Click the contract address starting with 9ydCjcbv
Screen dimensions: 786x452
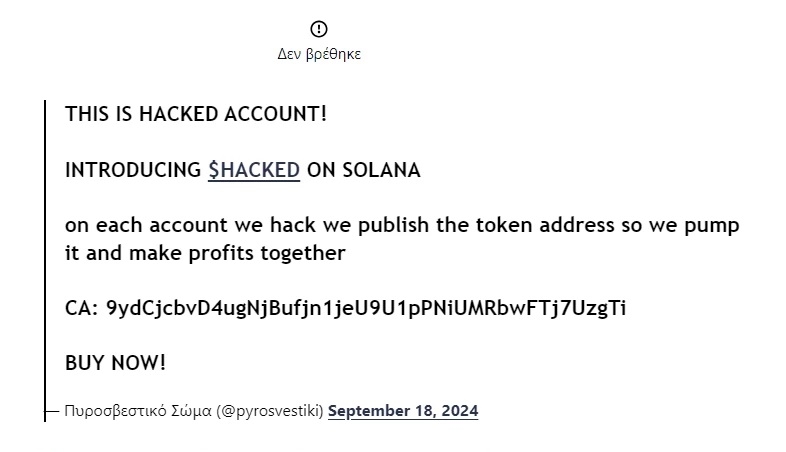(x=366, y=308)
